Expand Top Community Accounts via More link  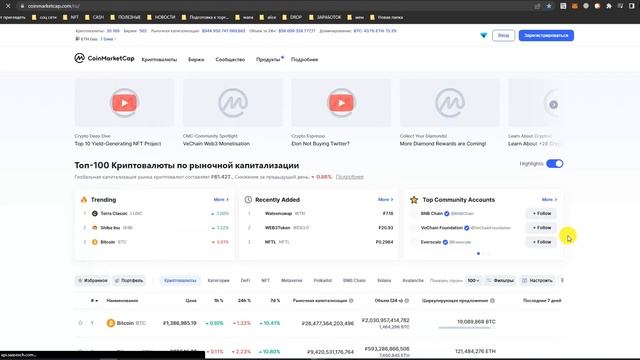click(x=549, y=200)
